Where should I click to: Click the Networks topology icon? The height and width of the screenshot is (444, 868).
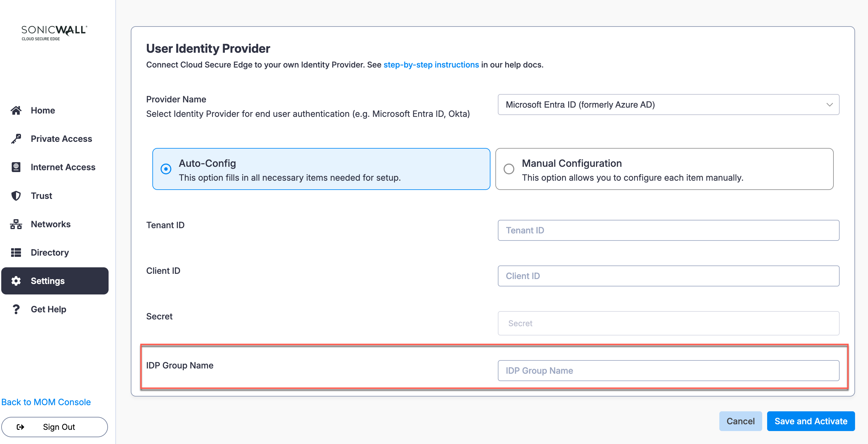[16, 224]
